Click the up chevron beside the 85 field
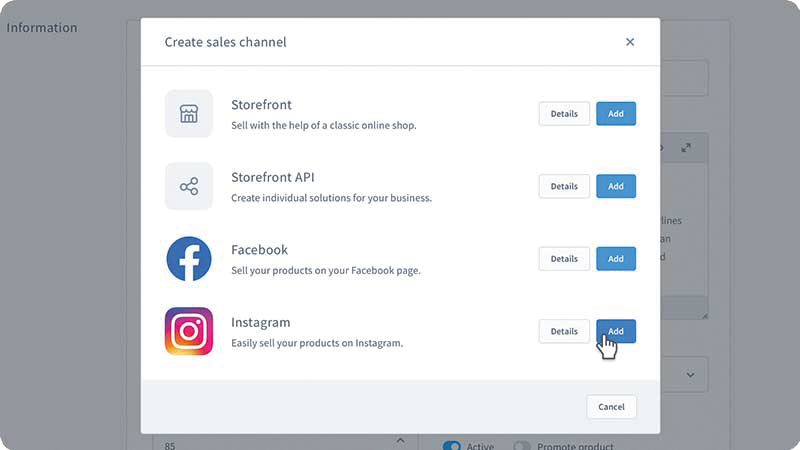 click(401, 440)
